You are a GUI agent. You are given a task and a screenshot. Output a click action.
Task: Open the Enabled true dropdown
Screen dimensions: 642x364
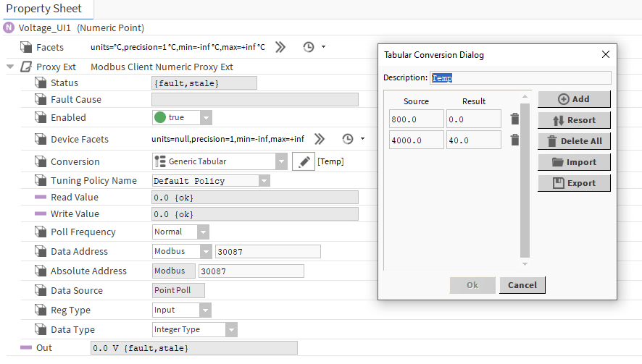tap(206, 118)
